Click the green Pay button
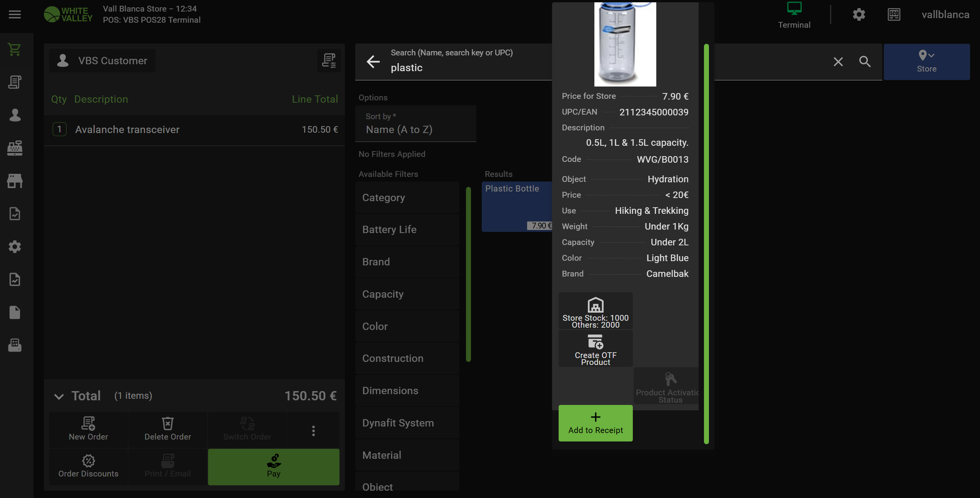Screen dimensions: 980x498 coord(273,466)
